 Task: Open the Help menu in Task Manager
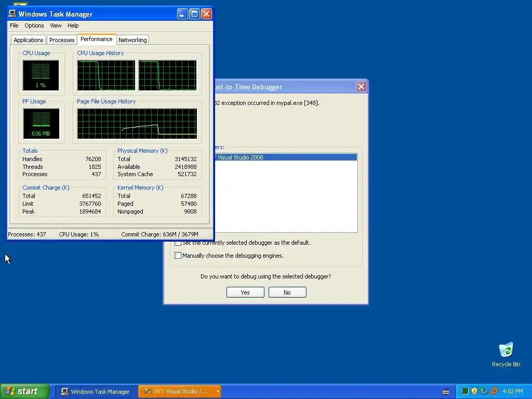coord(73,25)
